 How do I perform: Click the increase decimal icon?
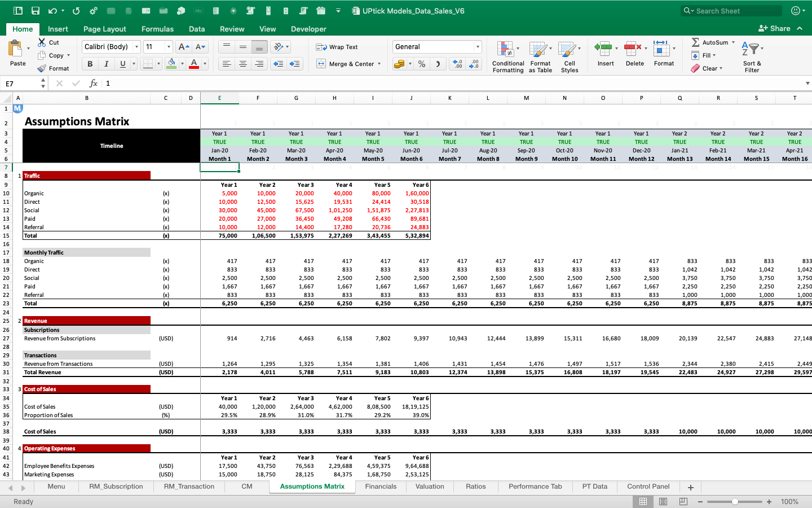tap(457, 64)
